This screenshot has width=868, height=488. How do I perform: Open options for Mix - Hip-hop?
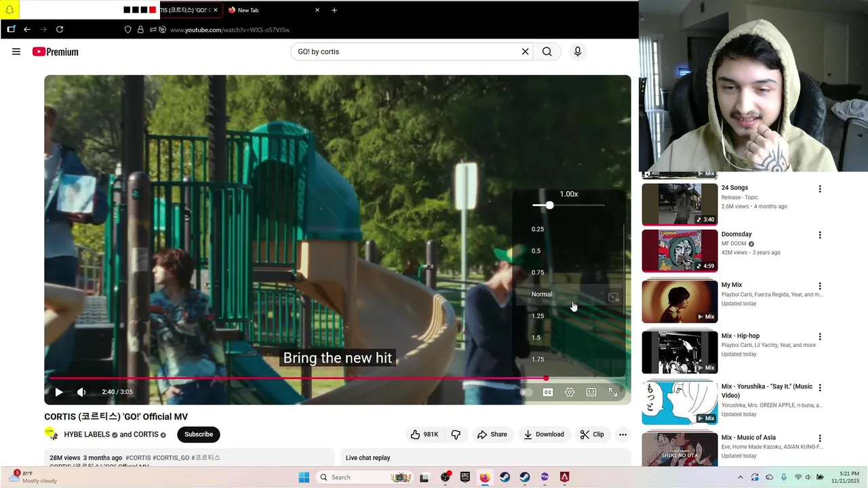[820, 337]
